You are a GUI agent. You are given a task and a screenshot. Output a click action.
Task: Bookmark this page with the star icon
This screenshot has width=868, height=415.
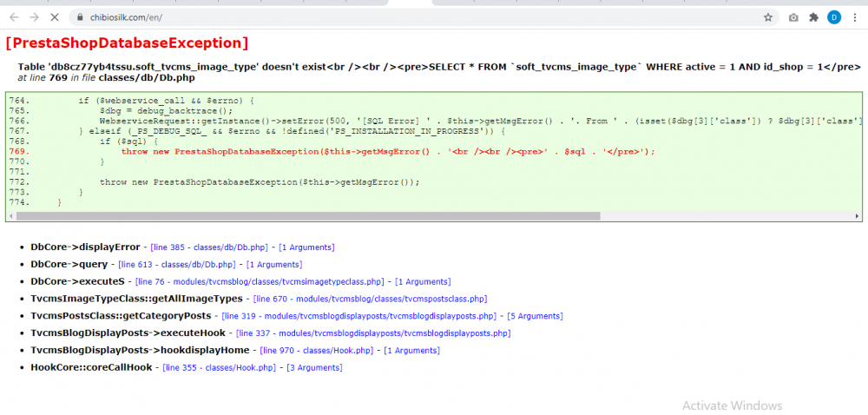coord(768,17)
